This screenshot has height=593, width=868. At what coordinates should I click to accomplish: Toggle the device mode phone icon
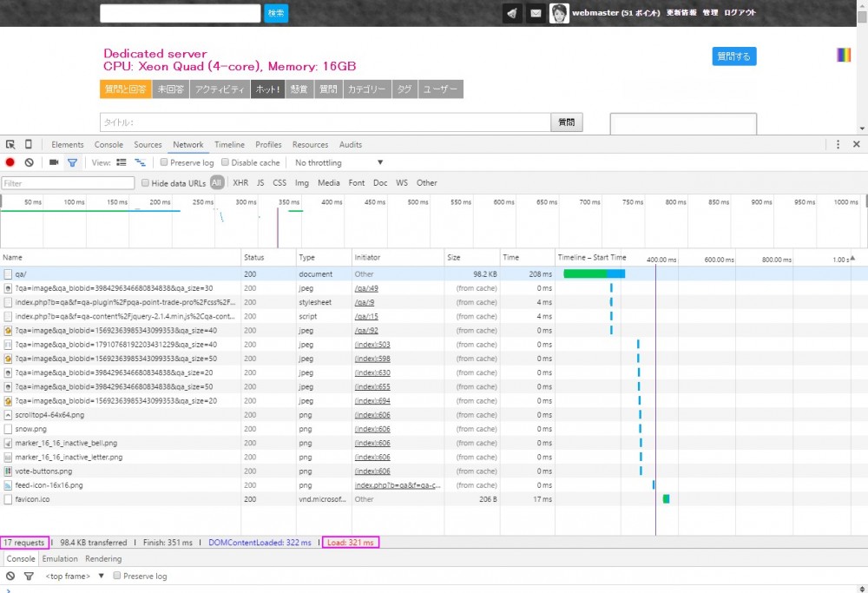click(x=28, y=145)
